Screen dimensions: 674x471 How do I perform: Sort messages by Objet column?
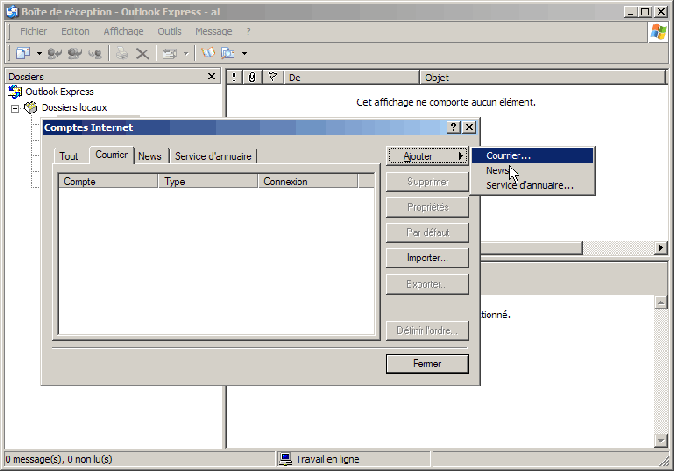coord(542,77)
